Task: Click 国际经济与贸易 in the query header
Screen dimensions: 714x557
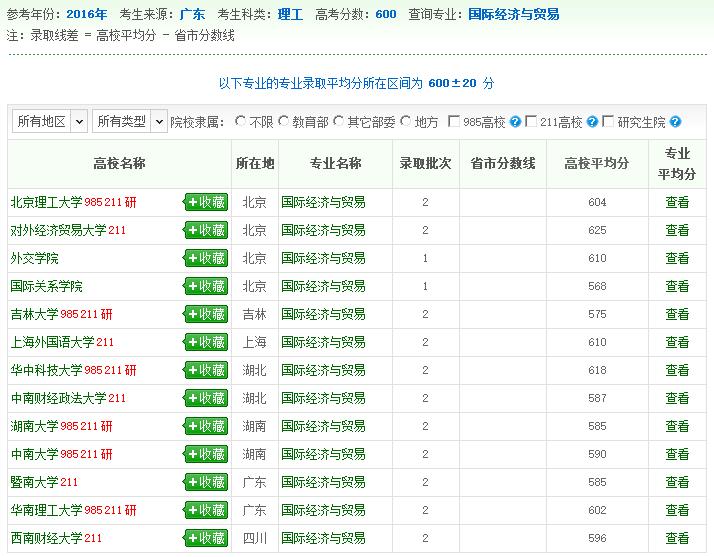Action: pyautogui.click(x=514, y=15)
